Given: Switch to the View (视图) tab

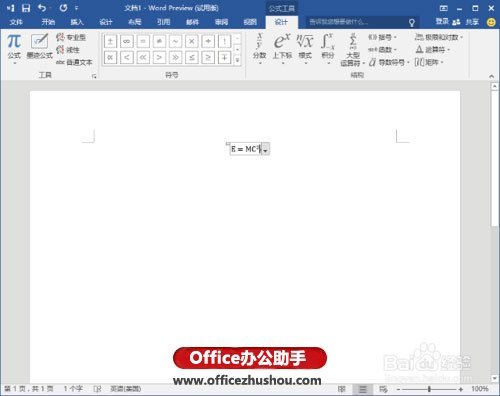Looking at the screenshot, I should coord(250,22).
